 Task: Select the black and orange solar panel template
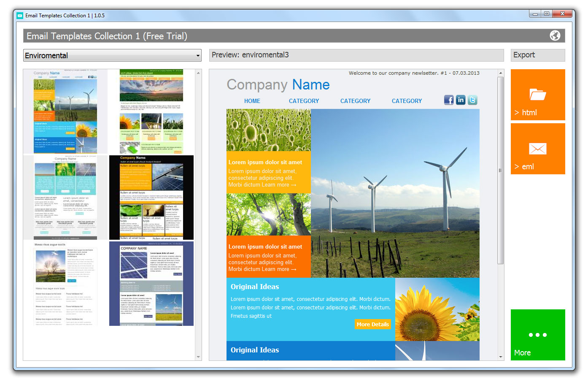point(151,198)
